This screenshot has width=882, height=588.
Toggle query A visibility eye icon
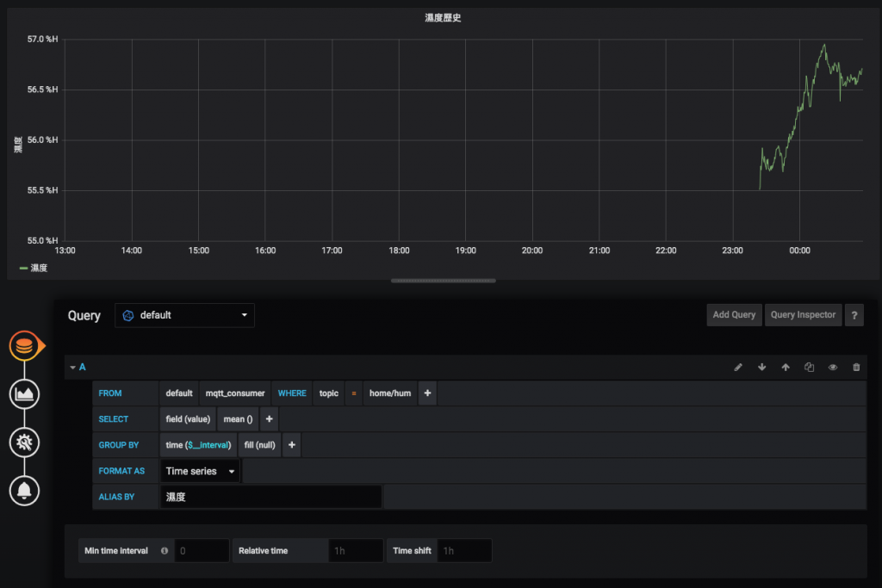(833, 367)
